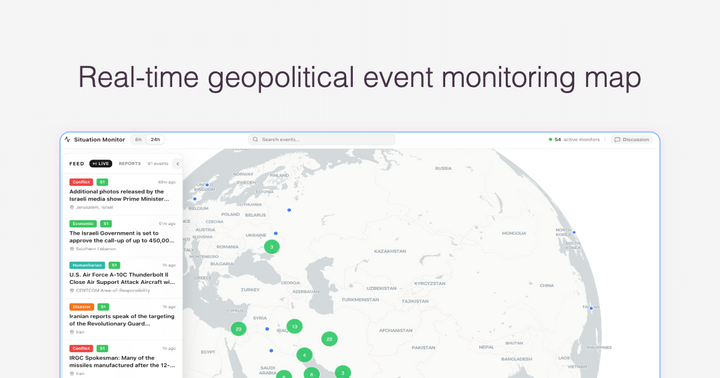Viewport: 720px width, 378px height.
Task: Switch time range to 24h
Action: [x=156, y=140]
